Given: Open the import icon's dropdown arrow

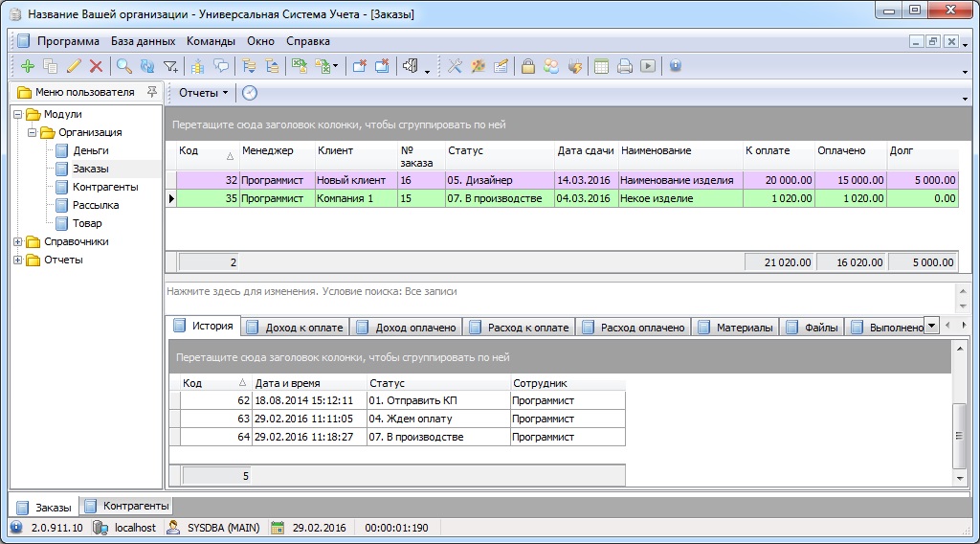Looking at the screenshot, I should [x=336, y=66].
